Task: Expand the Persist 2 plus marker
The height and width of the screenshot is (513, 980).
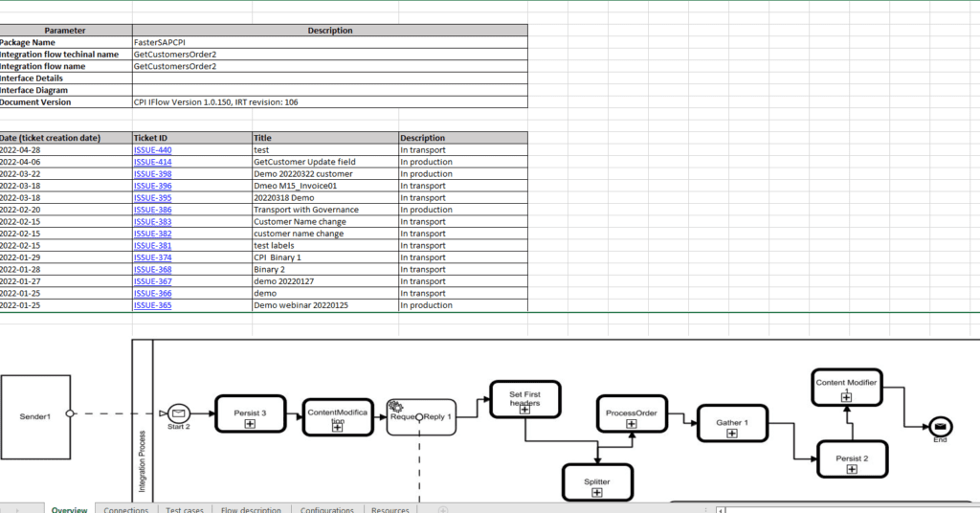Action: tap(852, 469)
